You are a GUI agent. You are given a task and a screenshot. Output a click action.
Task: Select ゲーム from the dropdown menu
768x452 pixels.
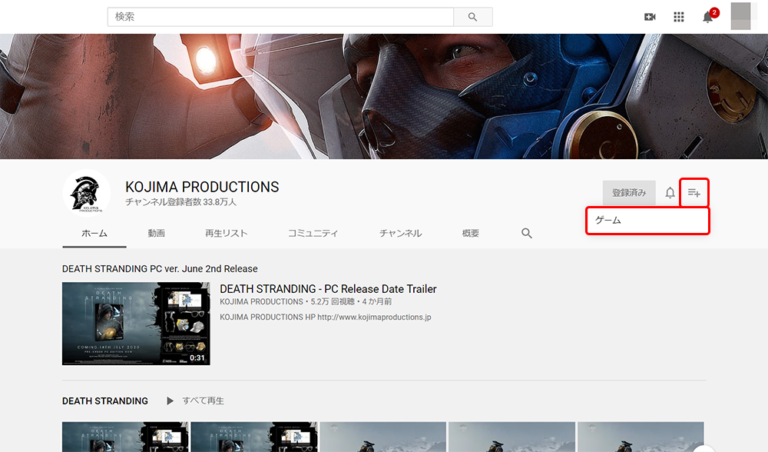647,220
